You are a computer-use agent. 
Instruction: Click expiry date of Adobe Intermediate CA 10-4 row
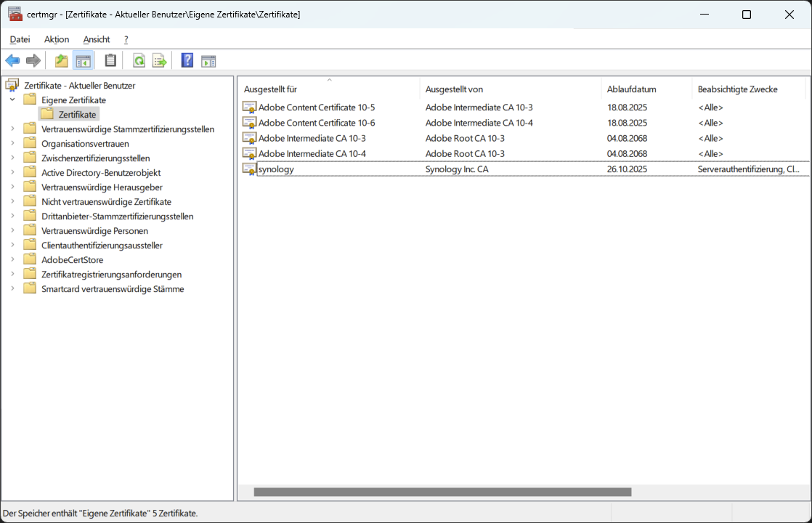(x=627, y=154)
